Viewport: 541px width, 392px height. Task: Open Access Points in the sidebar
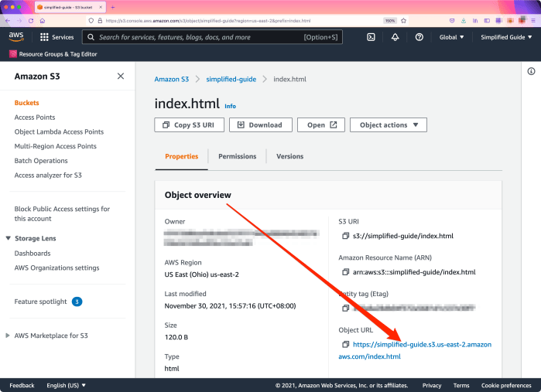(35, 118)
